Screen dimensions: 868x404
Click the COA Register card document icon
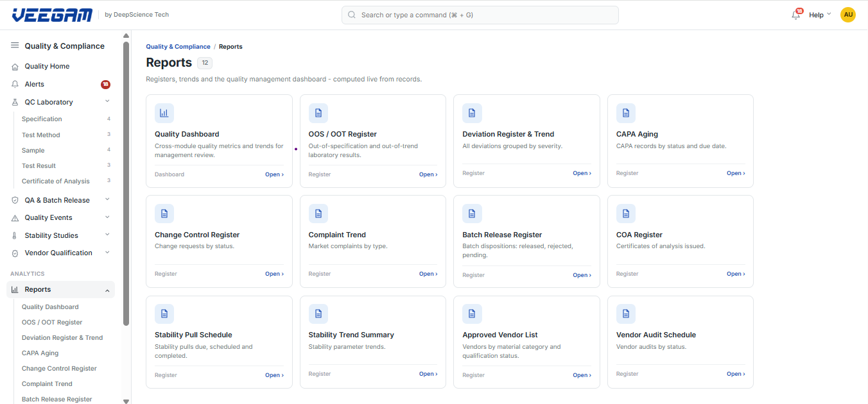[x=626, y=214]
